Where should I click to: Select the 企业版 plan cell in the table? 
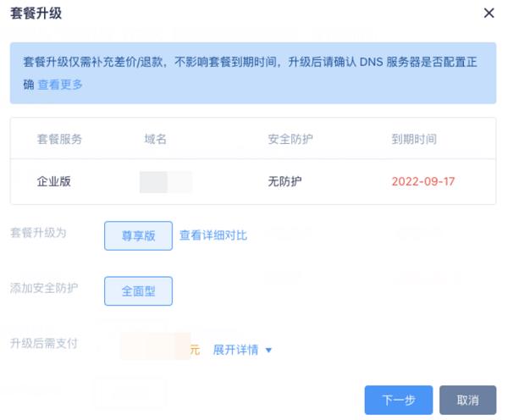pyautogui.click(x=54, y=181)
